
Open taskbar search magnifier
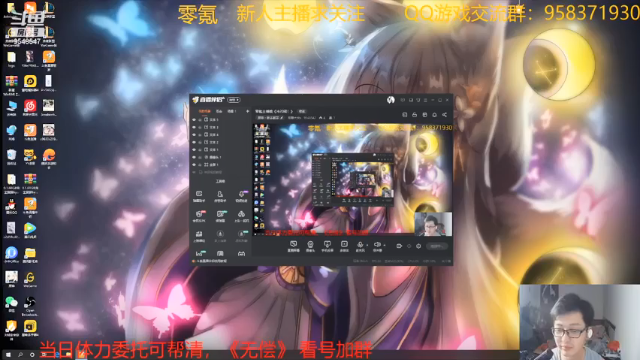click(x=20, y=355)
